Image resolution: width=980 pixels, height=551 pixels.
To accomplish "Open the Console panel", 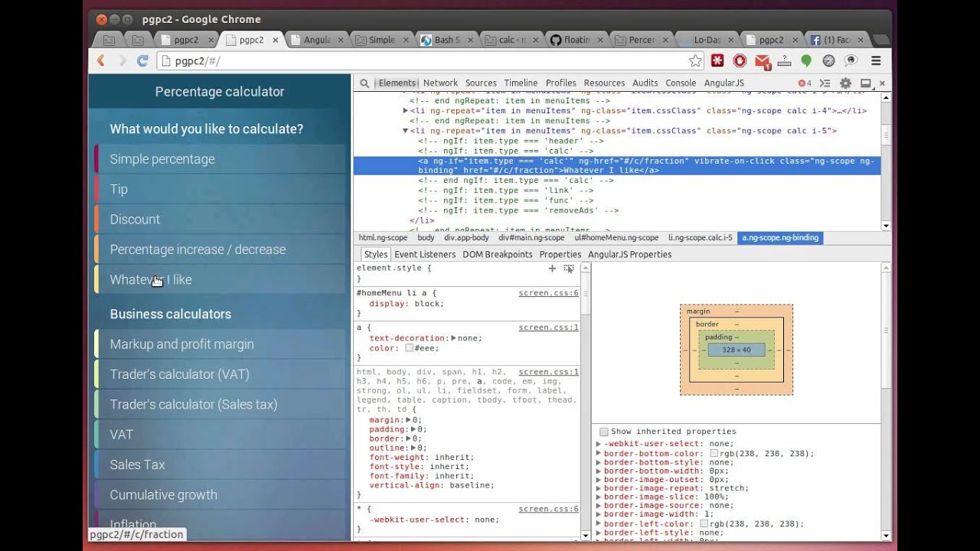I will 681,83.
